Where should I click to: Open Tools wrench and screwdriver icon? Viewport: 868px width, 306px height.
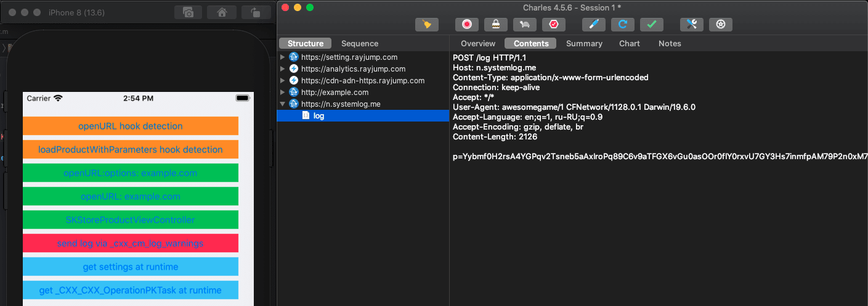[x=691, y=25]
